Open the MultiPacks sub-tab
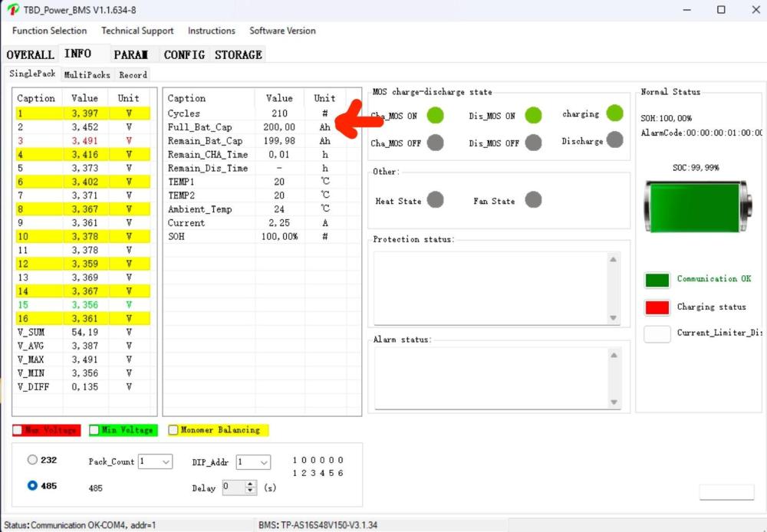 pos(87,75)
